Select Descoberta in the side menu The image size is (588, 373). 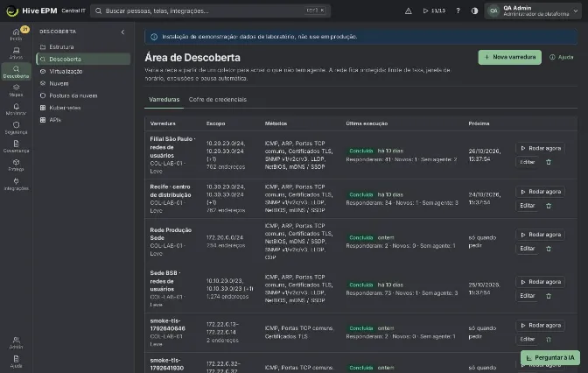pos(83,59)
